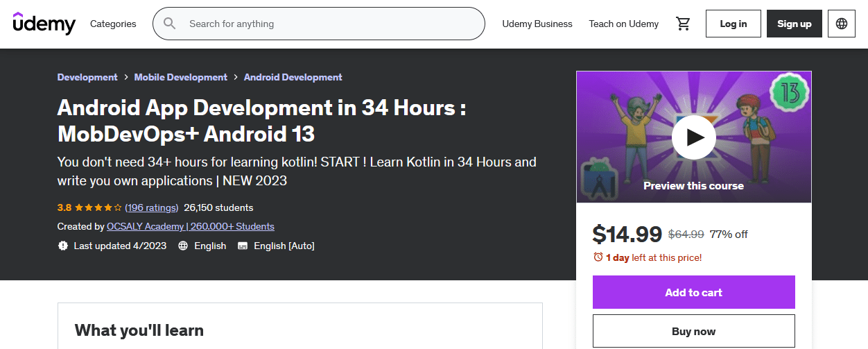Open Teach on Udemy link
Viewport: 868px width, 349px height.
[x=624, y=24]
